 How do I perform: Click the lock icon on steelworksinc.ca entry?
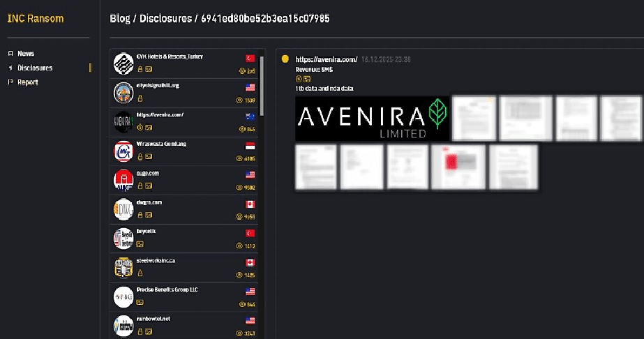click(140, 273)
